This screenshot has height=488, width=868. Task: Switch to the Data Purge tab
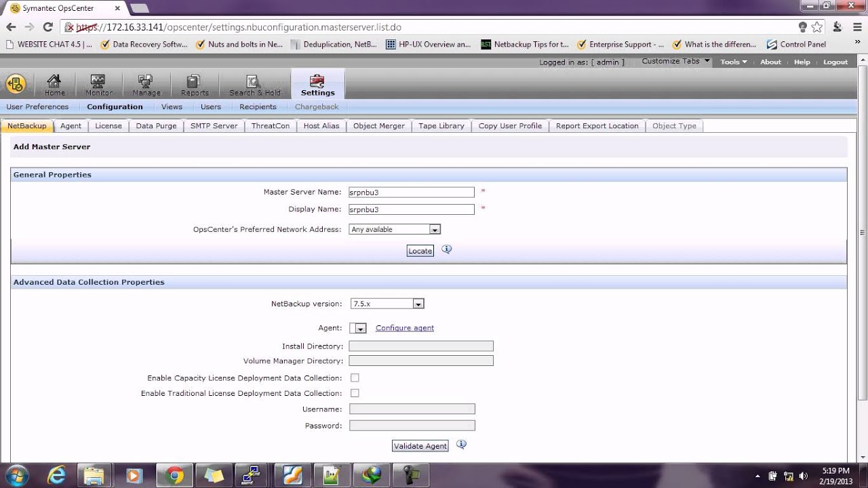tap(156, 125)
